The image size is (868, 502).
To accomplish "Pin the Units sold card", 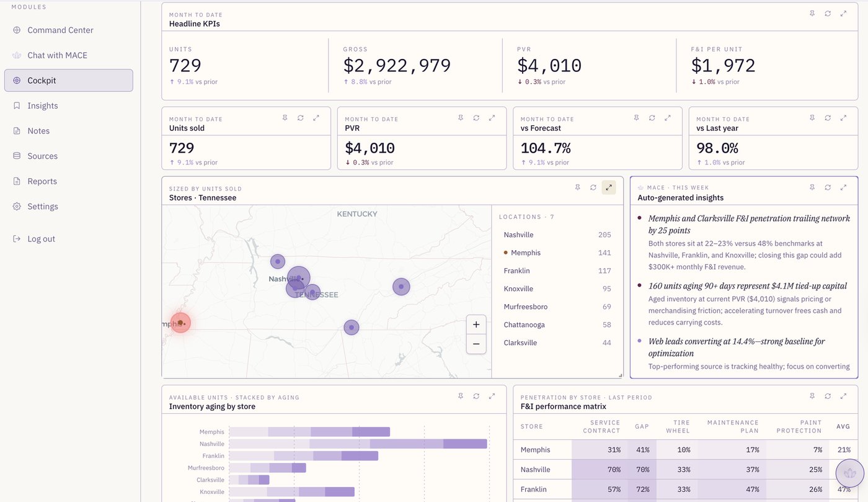I will coord(285,118).
